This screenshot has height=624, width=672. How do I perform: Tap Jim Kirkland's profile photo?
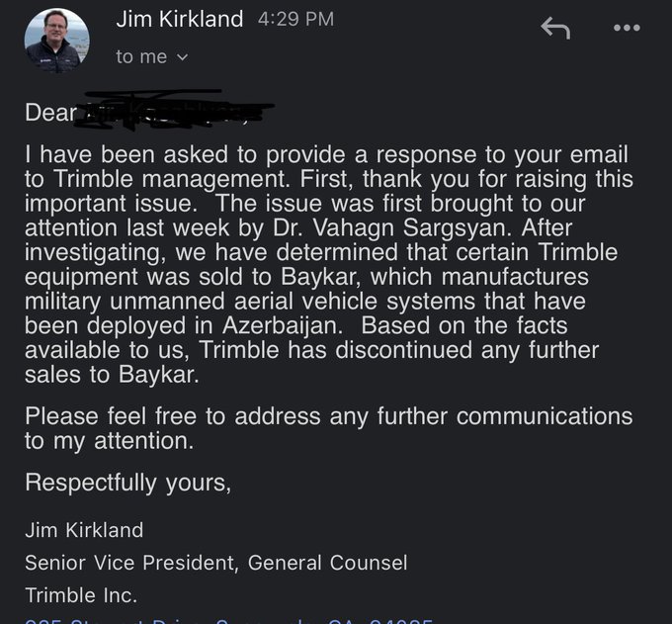[57, 40]
